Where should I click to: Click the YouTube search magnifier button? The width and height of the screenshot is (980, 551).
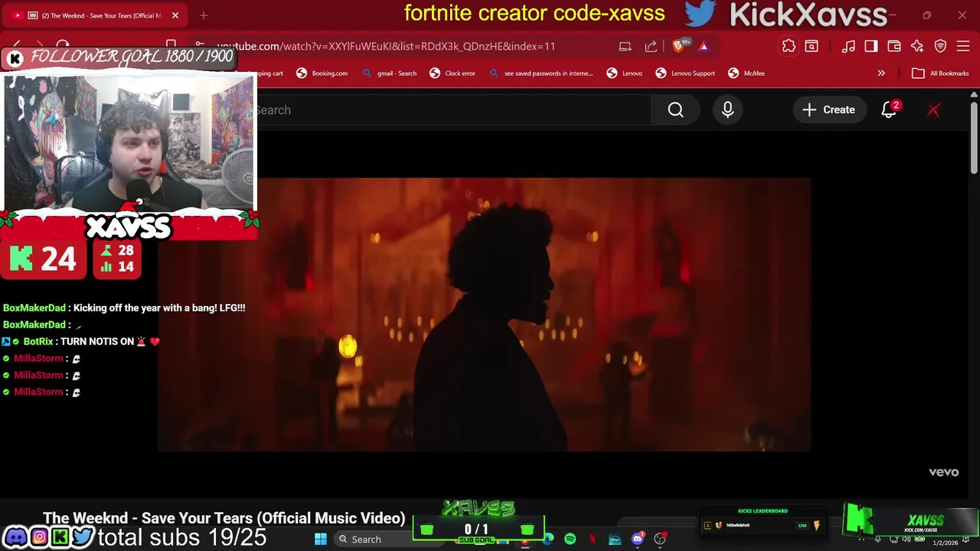[675, 110]
